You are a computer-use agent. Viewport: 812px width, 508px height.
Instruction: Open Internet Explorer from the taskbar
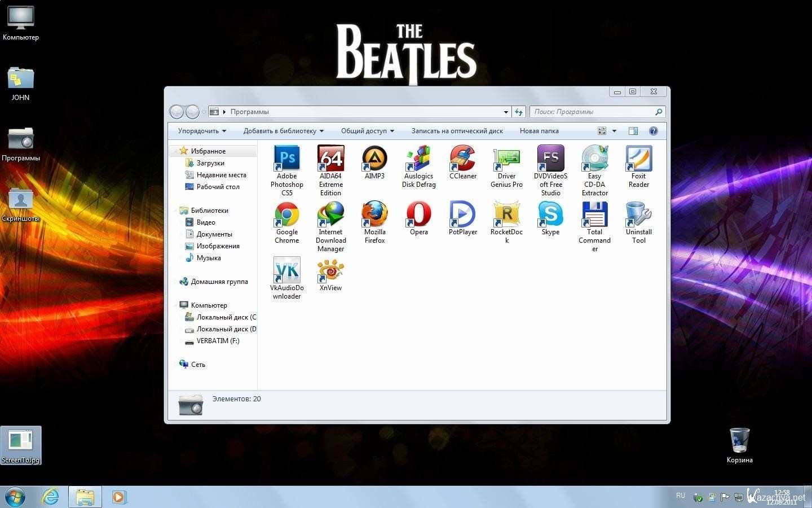(x=51, y=497)
